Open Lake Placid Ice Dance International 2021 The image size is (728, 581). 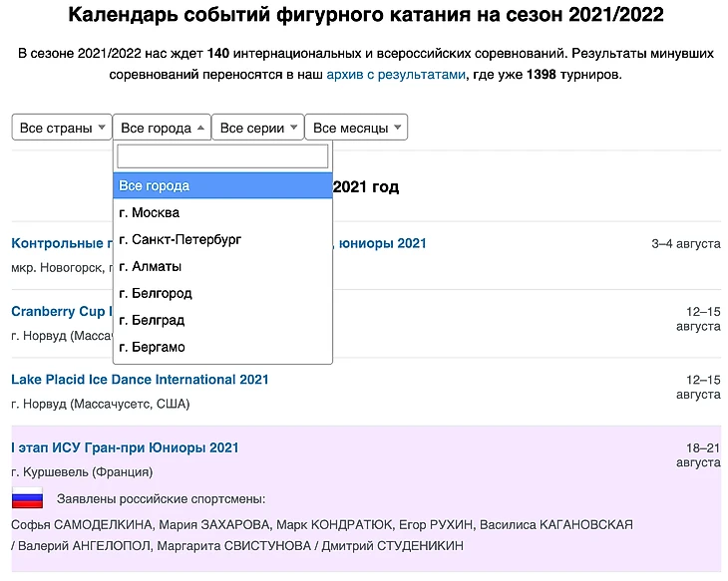pyautogui.click(x=140, y=380)
